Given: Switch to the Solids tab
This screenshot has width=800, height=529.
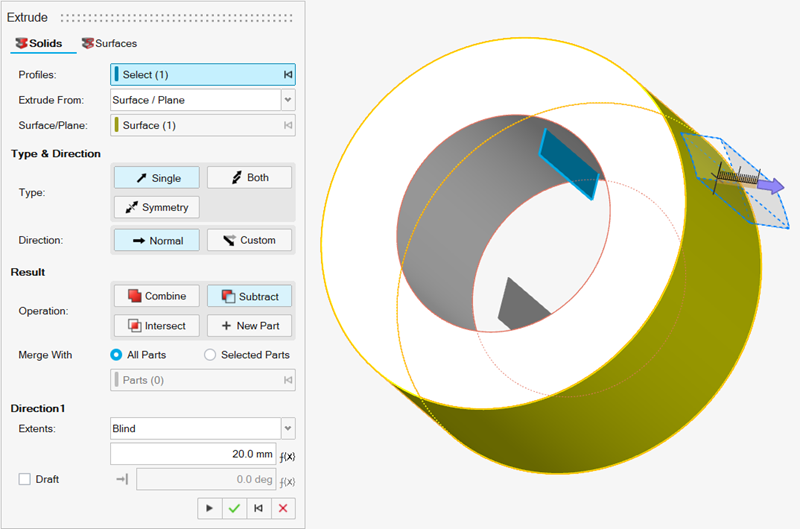Looking at the screenshot, I should [38, 44].
